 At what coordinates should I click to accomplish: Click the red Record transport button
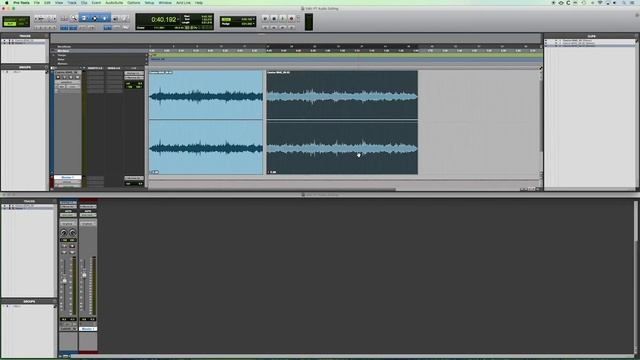click(291, 18)
